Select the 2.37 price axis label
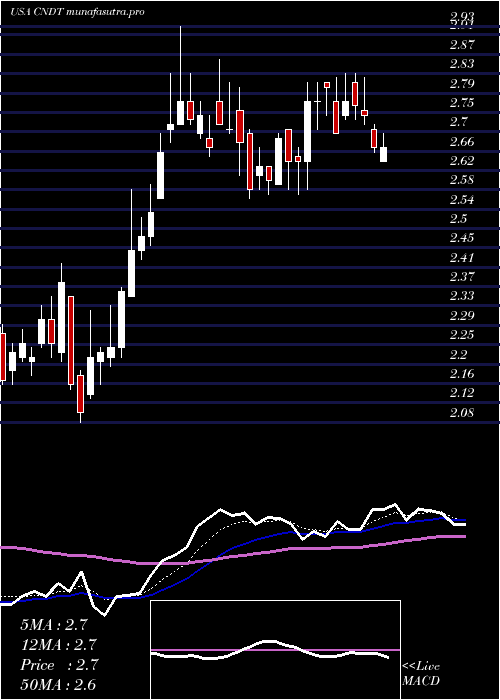Image resolution: width=500 pixels, height=700 pixels. (462, 277)
